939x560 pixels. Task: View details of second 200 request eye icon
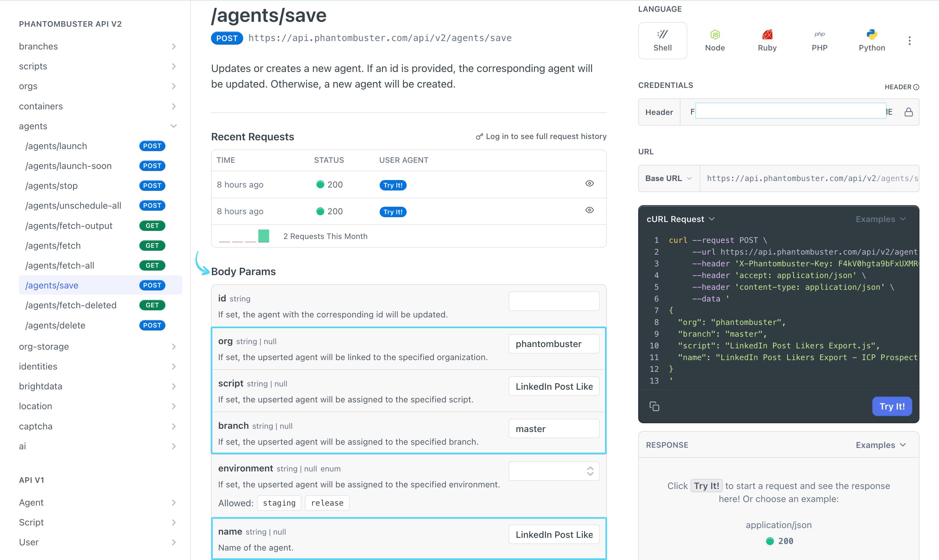(x=589, y=210)
